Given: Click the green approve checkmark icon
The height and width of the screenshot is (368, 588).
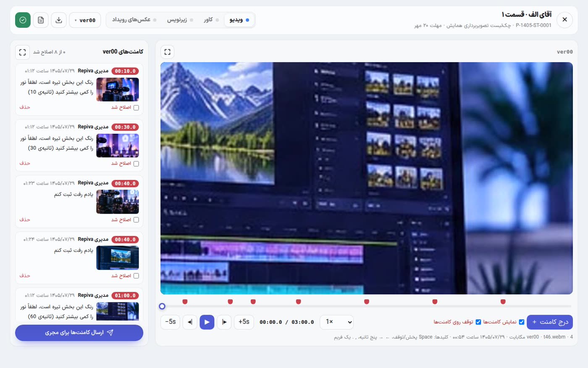Looking at the screenshot, I should point(23,20).
